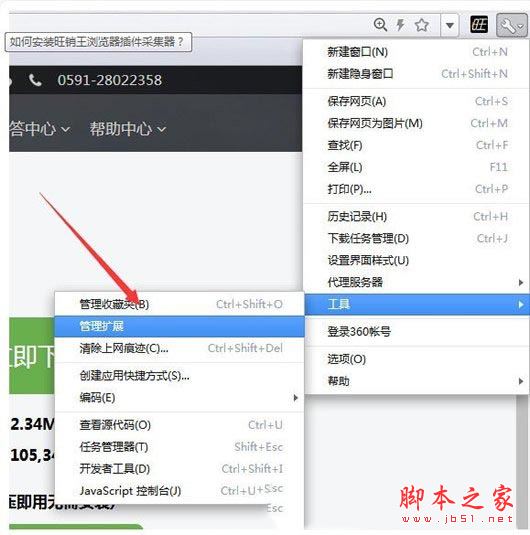Expand the 帮助 submenu in the menu
Image resolution: width=530 pixels, height=535 pixels.
point(416,381)
